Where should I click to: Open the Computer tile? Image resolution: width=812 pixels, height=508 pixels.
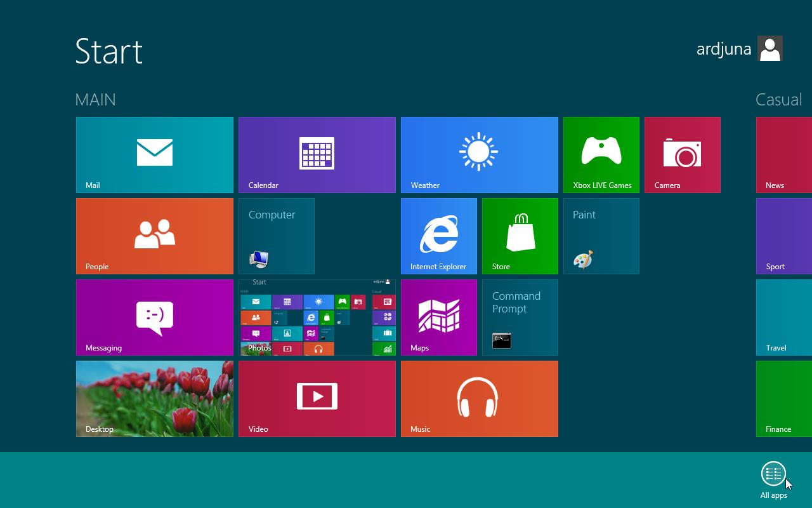277,236
